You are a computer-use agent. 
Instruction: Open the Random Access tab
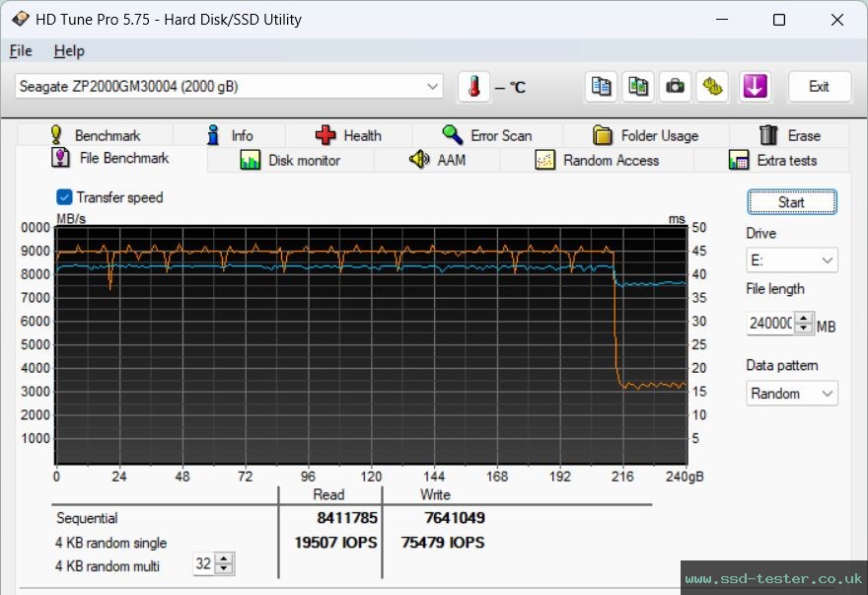click(597, 161)
